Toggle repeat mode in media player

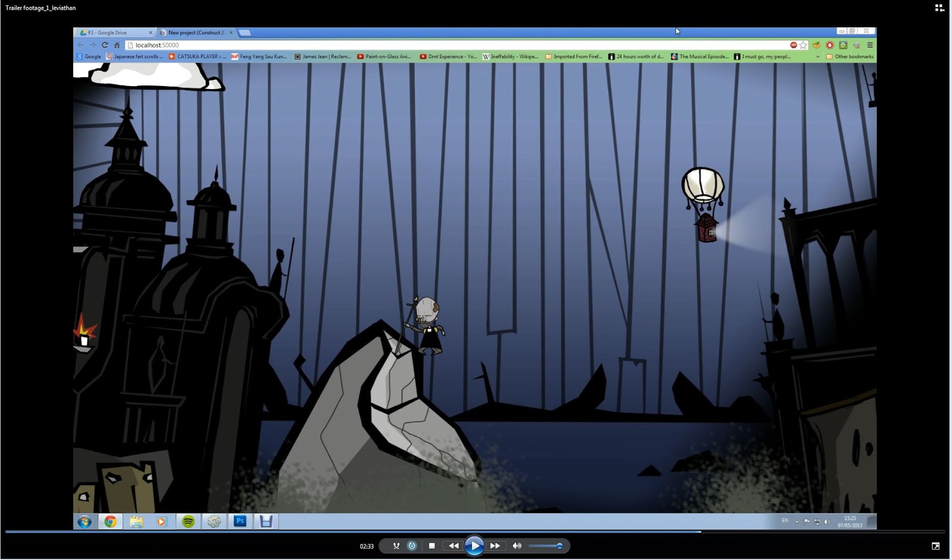412,546
